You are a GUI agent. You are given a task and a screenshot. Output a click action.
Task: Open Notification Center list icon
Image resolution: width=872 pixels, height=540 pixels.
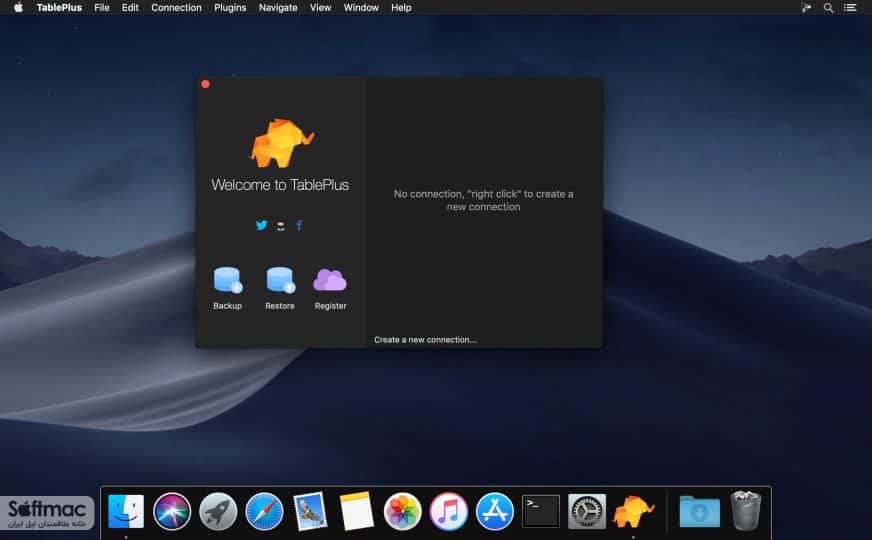pyautogui.click(x=850, y=8)
